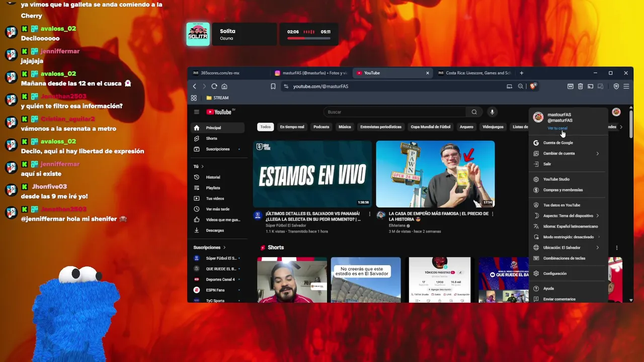Image resolution: width=644 pixels, height=362 pixels.
Task: Open the ESTAMOS EN VIVO video thumbnail
Action: tap(312, 174)
